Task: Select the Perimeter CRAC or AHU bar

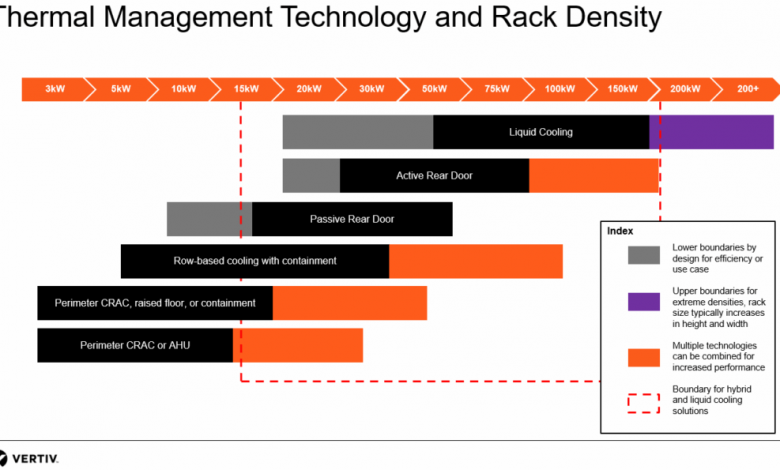Action: click(x=135, y=345)
